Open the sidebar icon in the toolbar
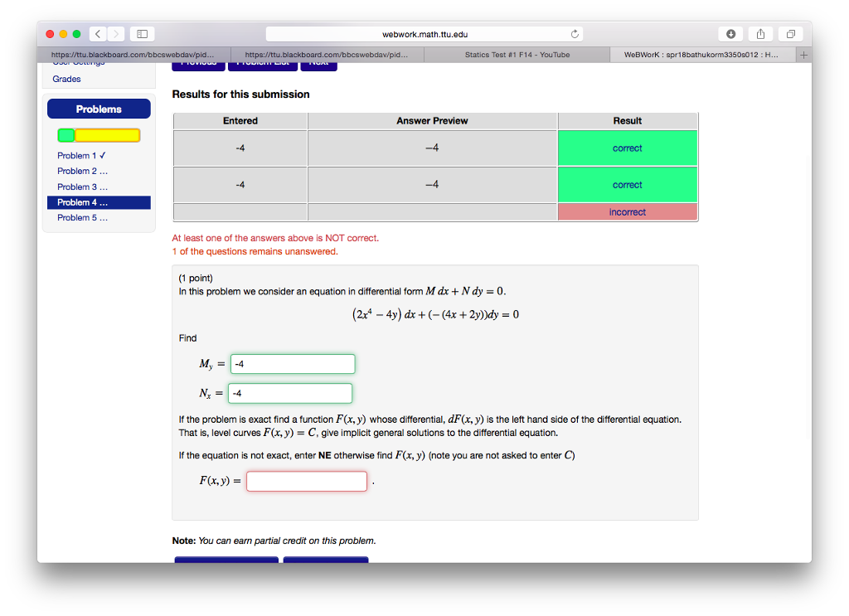This screenshot has height=616, width=849. (x=140, y=33)
